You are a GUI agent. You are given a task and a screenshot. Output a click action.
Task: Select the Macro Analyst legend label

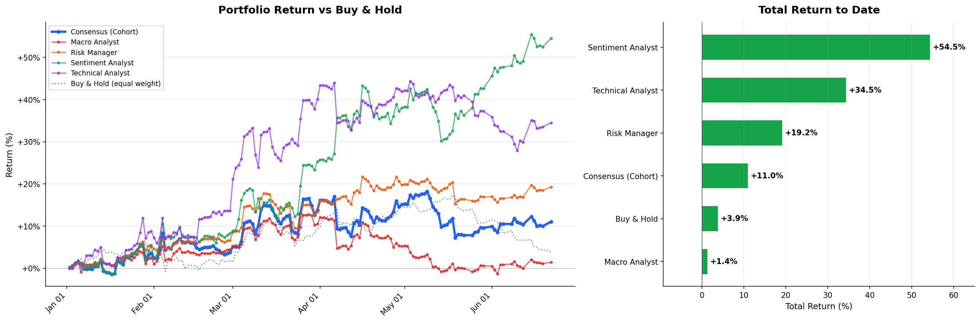coord(95,42)
